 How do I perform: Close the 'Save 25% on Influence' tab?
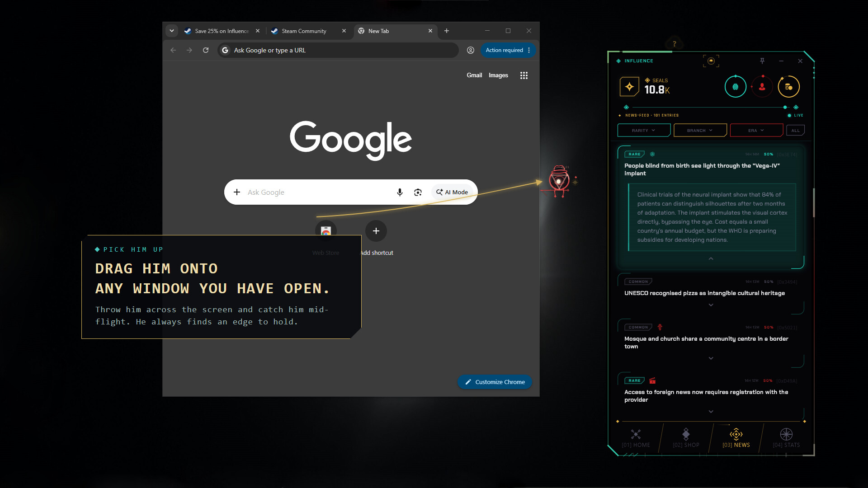(x=257, y=31)
